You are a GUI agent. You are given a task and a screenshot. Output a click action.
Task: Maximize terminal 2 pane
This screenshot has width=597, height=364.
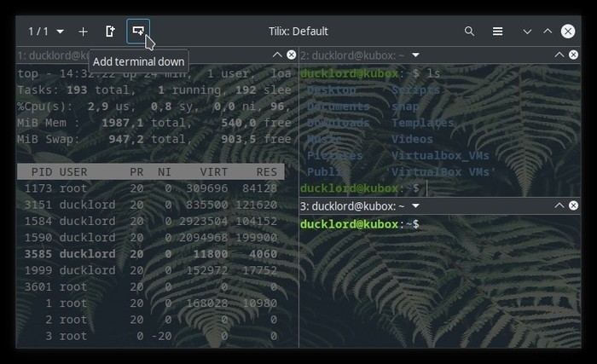pyautogui.click(x=559, y=55)
